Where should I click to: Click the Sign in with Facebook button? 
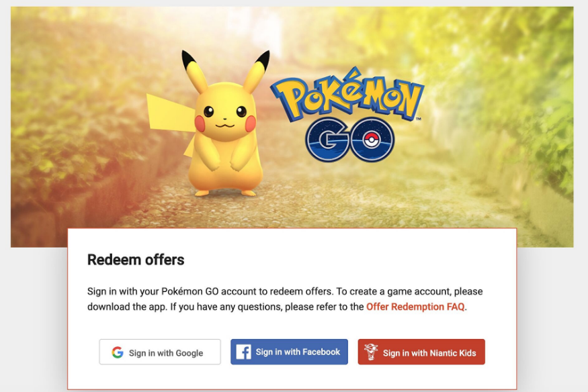[x=289, y=352]
